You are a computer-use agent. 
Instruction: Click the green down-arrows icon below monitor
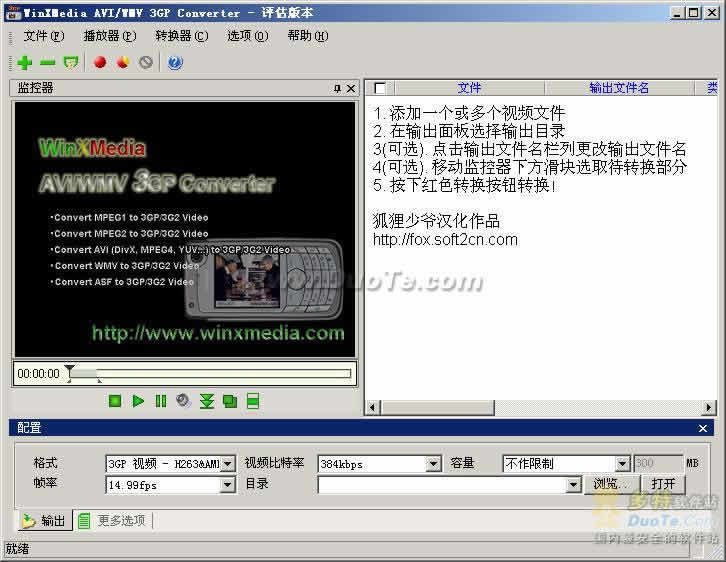(x=207, y=401)
